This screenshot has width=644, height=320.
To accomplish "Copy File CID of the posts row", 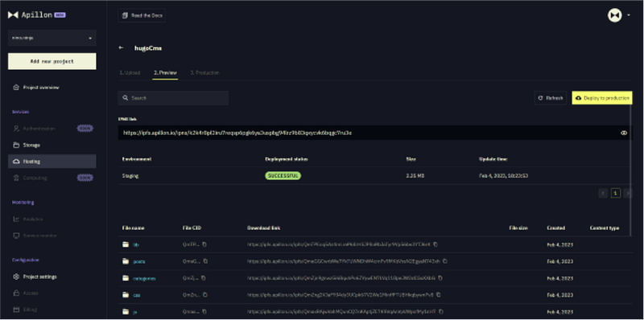I will pos(205,261).
